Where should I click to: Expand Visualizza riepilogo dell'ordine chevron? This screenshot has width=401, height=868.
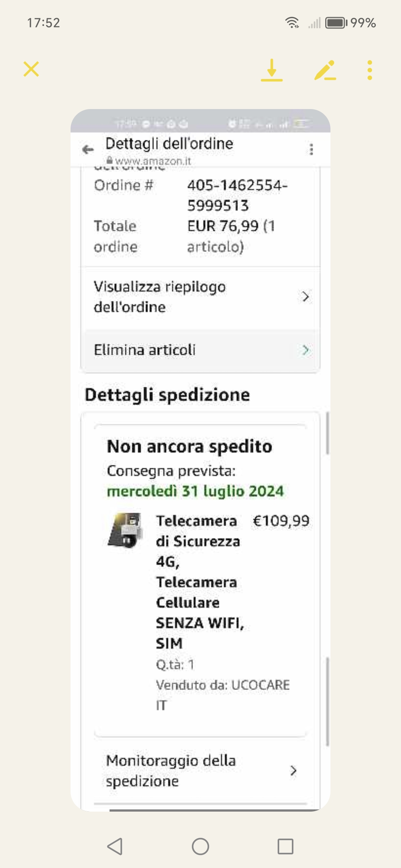[305, 297]
